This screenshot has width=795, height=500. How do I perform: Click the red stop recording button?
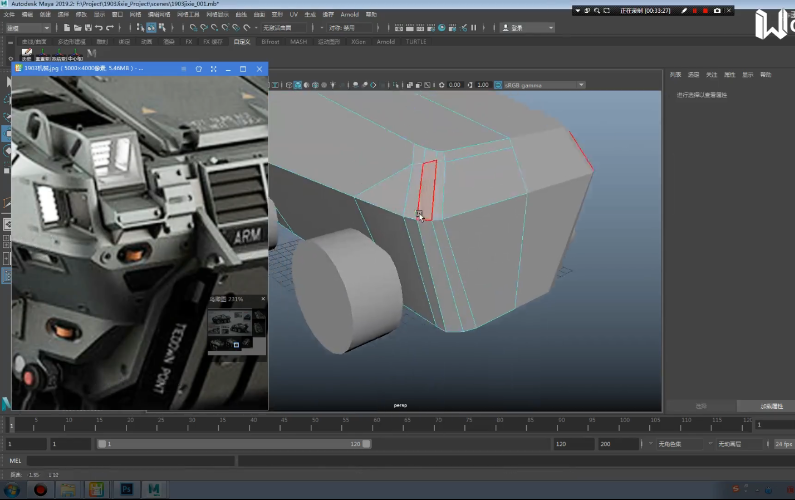[x=704, y=10]
